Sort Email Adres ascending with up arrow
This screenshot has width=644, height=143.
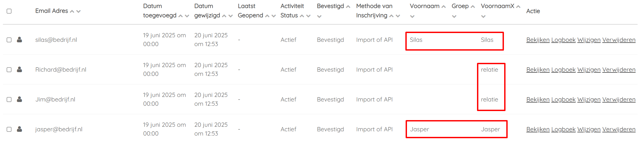(72, 11)
